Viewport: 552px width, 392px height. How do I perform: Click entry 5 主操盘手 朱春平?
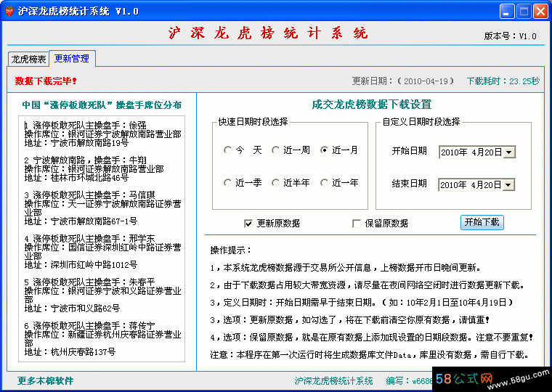(x=90, y=282)
